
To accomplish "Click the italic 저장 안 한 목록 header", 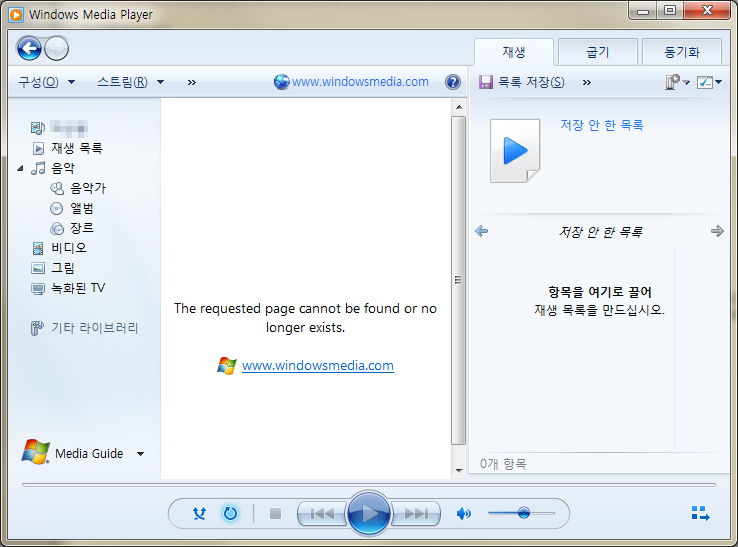I will [x=600, y=232].
